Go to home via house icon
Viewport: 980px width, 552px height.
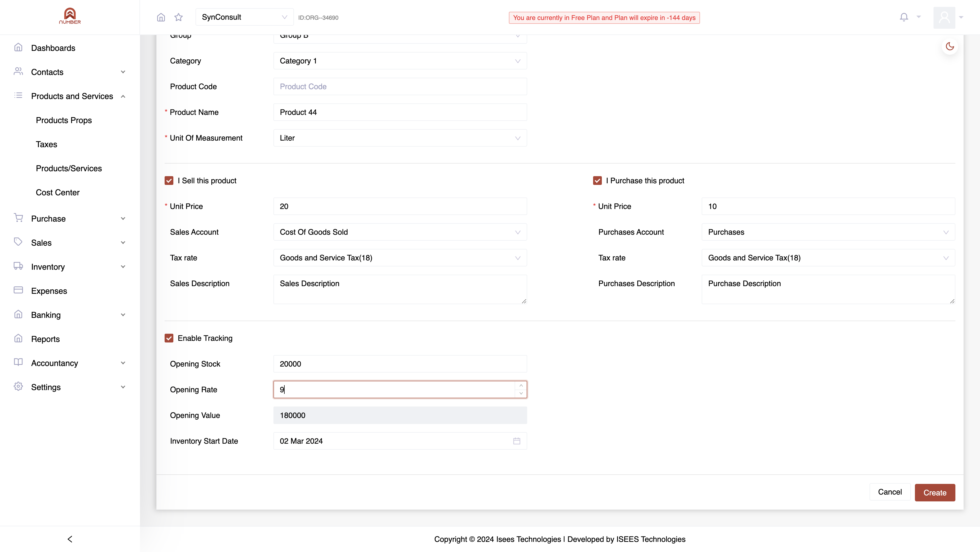click(x=161, y=18)
